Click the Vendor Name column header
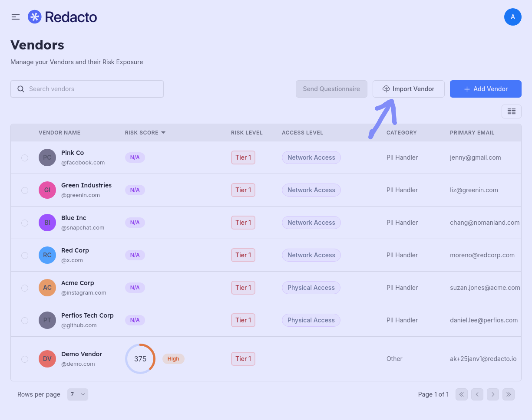This screenshot has width=532, height=420. pos(59,133)
